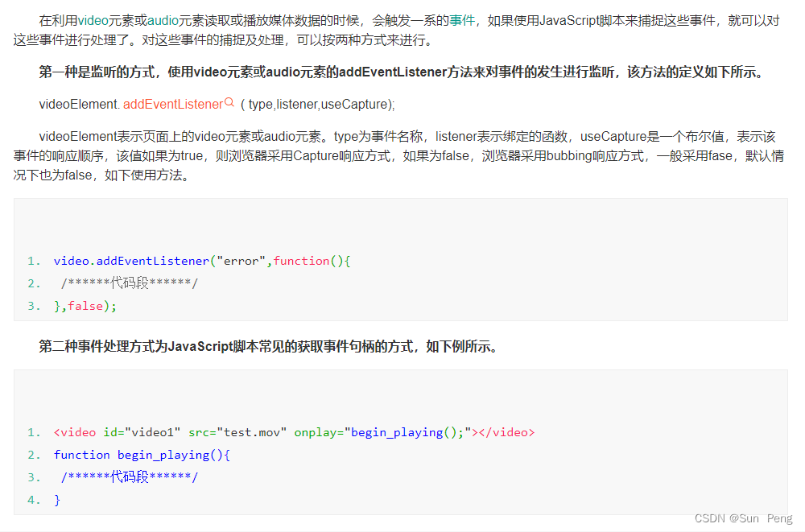The width and height of the screenshot is (805, 532).
Task: Click text ( type,listener,useCapture);
Action: 318,105
